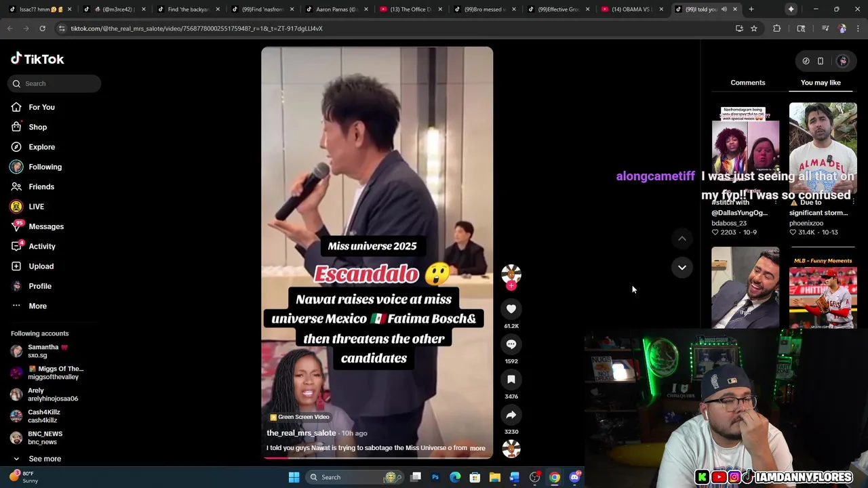
Task: Open phone app icon in top pill
Action: (821, 61)
